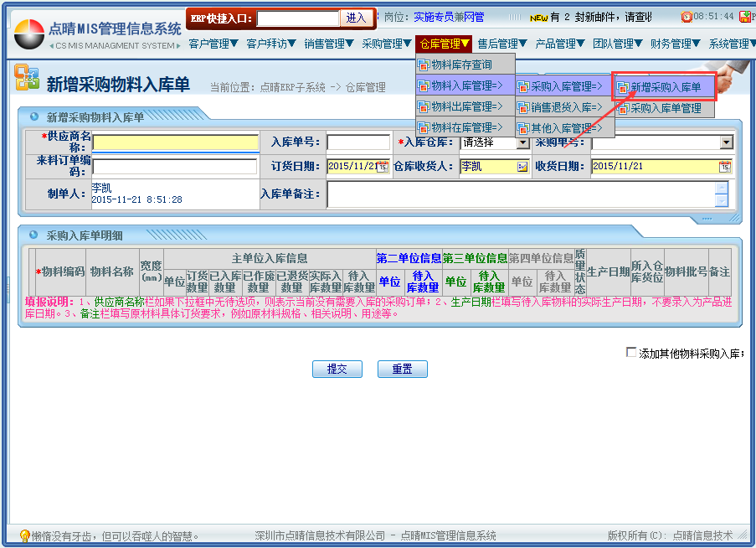Screen dimensions: 756x548
Task: Expand the 团队管理 menu
Action: tap(618, 44)
